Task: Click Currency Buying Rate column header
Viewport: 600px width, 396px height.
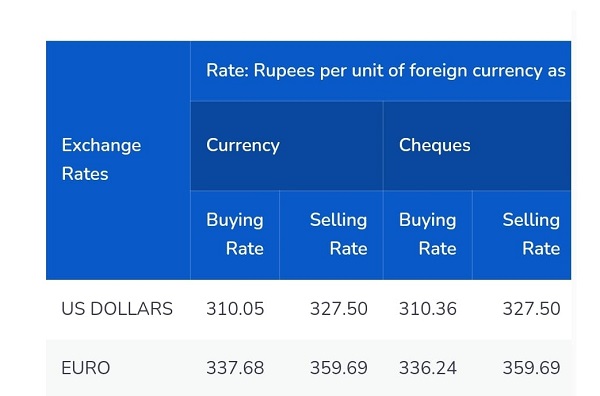Action: coord(235,235)
